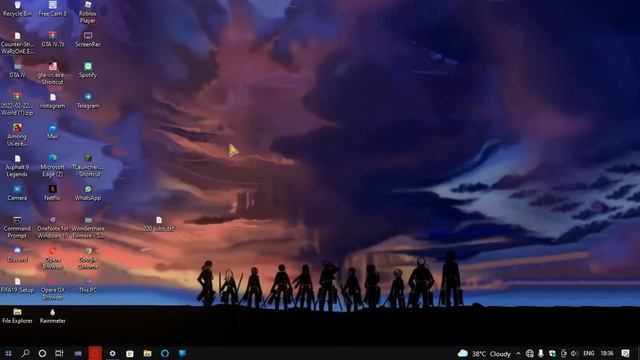Select the Rainmeter desktop icon
Screen dimensions: 640x360
coord(53,316)
